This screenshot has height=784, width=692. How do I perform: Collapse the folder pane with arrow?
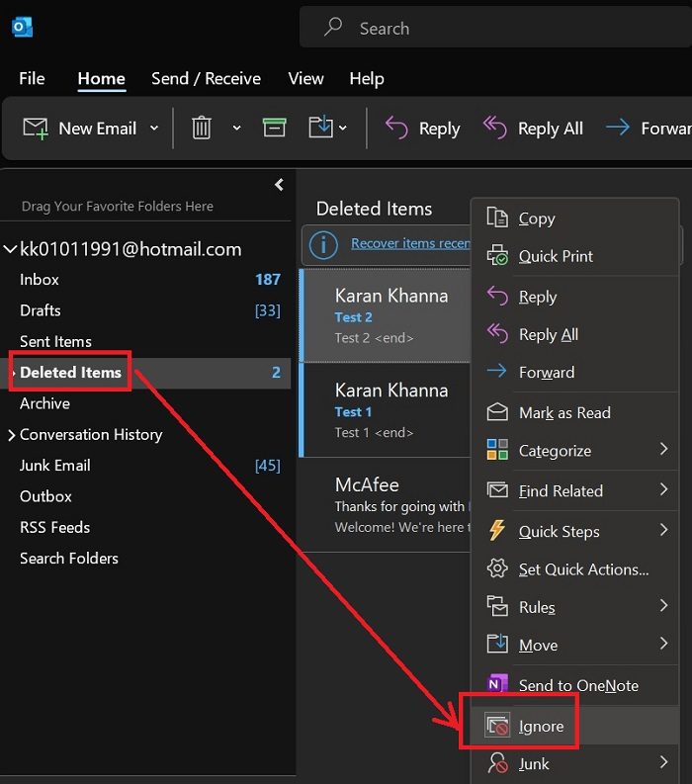(279, 185)
